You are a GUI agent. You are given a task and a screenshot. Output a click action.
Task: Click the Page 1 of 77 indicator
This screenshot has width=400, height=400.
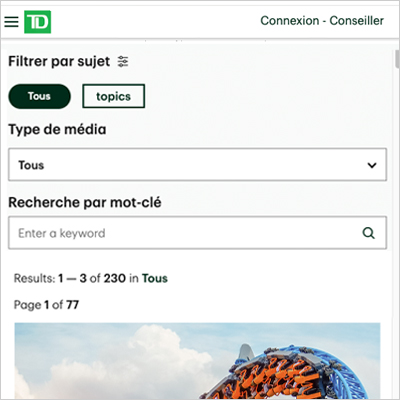[x=46, y=305]
